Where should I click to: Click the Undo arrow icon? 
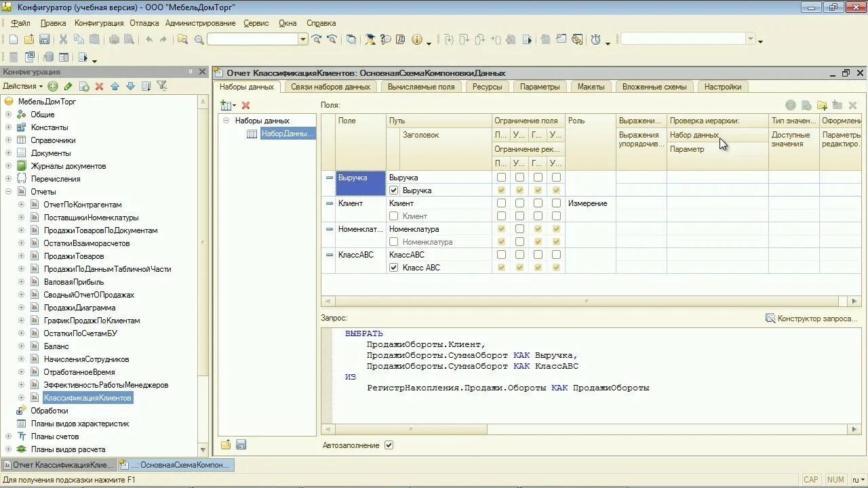click(149, 40)
